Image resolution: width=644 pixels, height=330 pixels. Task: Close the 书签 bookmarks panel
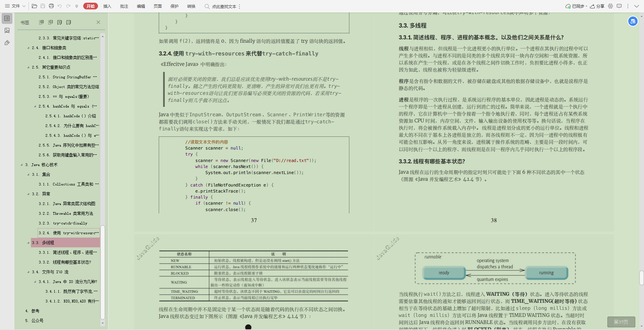point(98,22)
